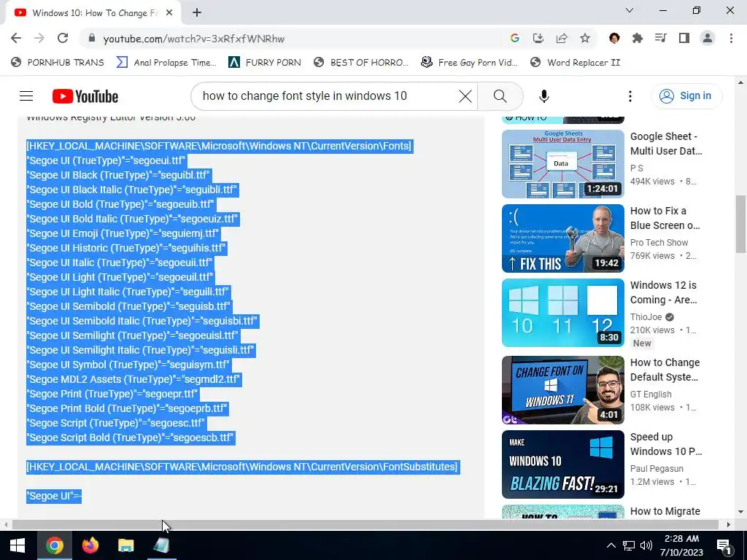Click the browser Forward arrow

point(39,38)
